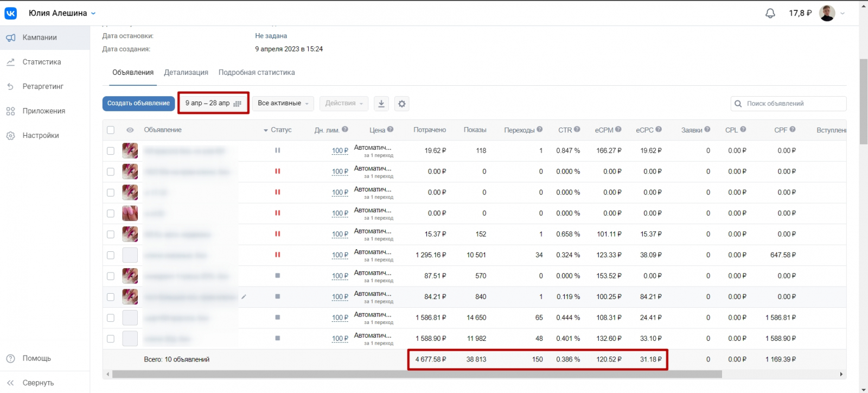Click the 'Создать объявление' button
This screenshot has height=393, width=868.
[138, 103]
